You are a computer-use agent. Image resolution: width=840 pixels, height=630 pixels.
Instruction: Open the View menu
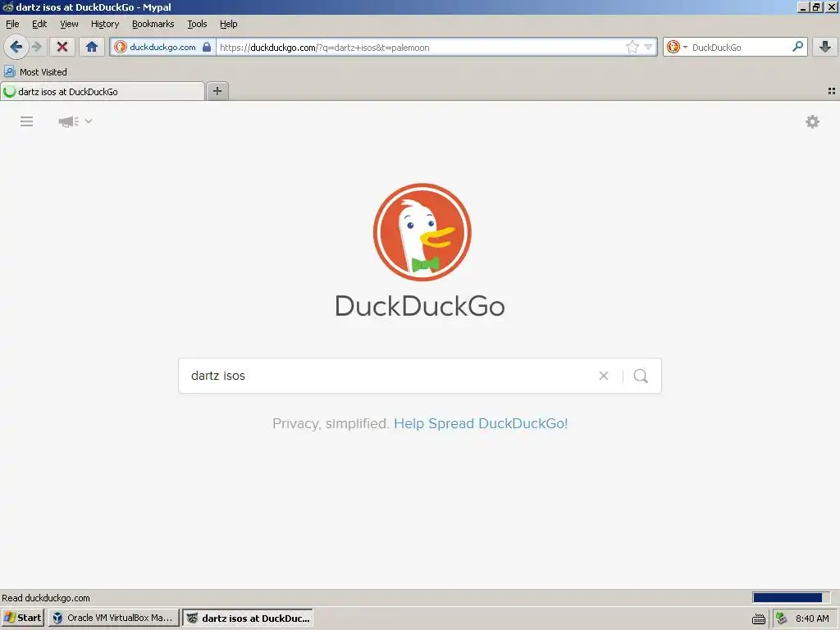tap(69, 24)
